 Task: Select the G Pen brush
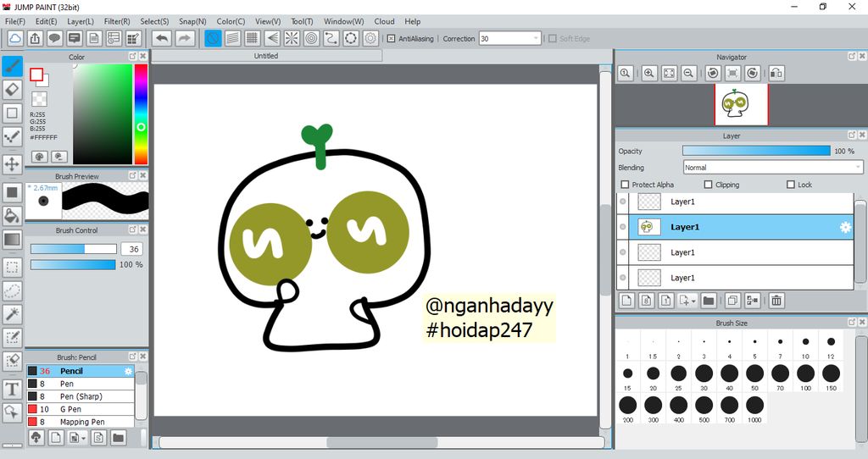click(81, 409)
